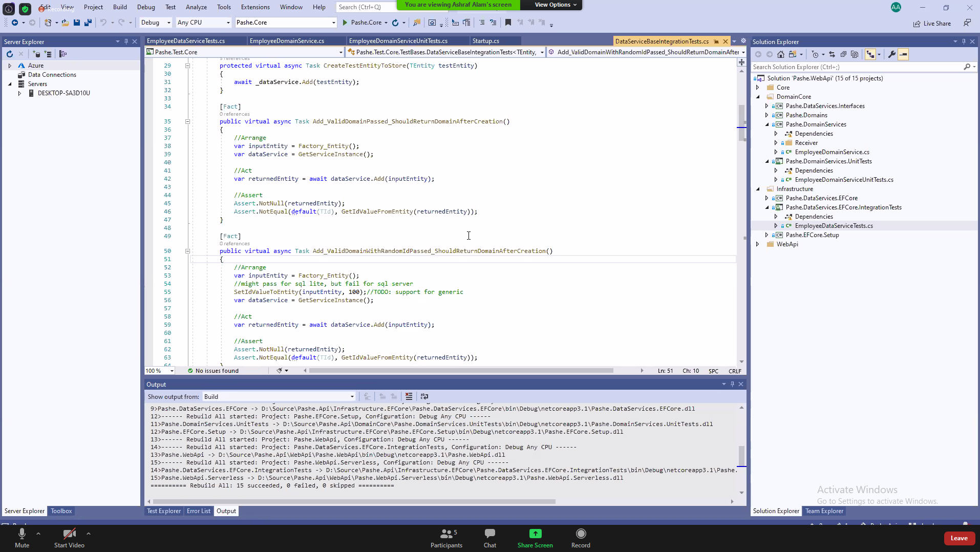The height and width of the screenshot is (552, 980).
Task: Toggle Word Wrap in Output panel
Action: (424, 396)
